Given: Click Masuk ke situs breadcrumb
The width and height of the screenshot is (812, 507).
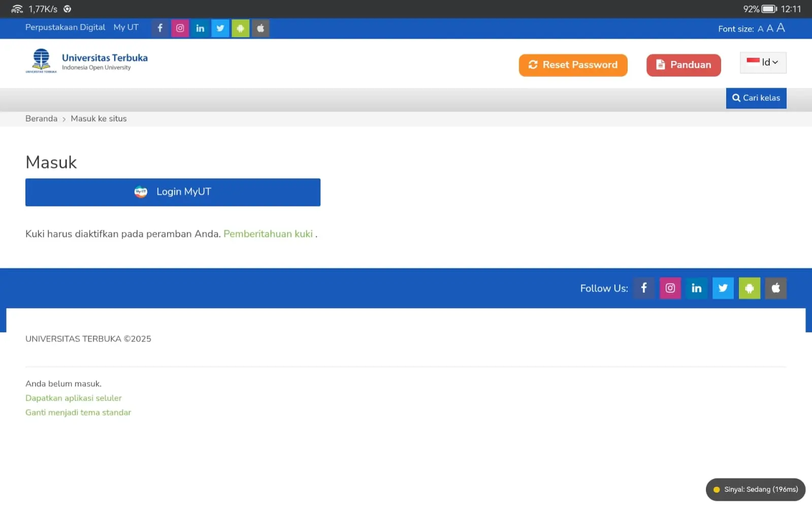Looking at the screenshot, I should 99,119.
